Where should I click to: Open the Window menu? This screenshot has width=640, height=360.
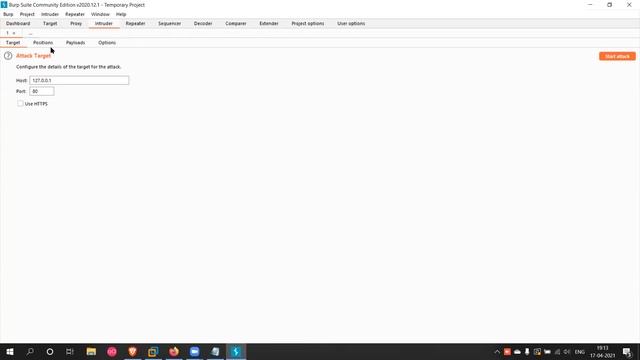pos(100,14)
